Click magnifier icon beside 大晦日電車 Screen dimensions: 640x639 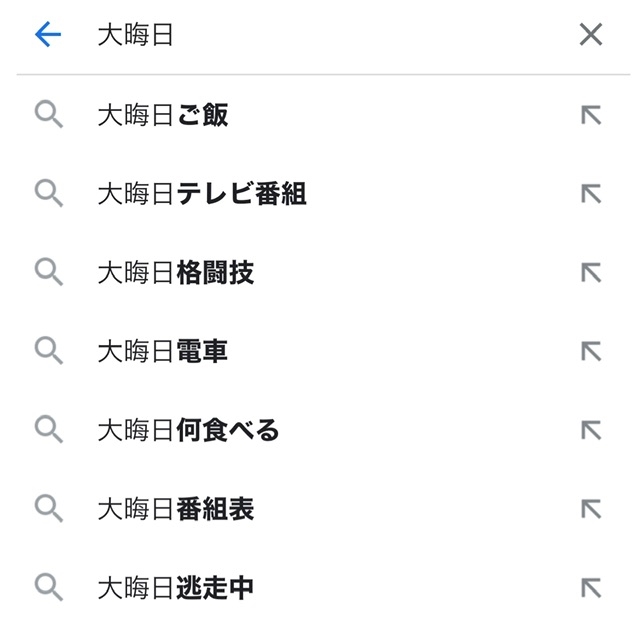point(49,350)
